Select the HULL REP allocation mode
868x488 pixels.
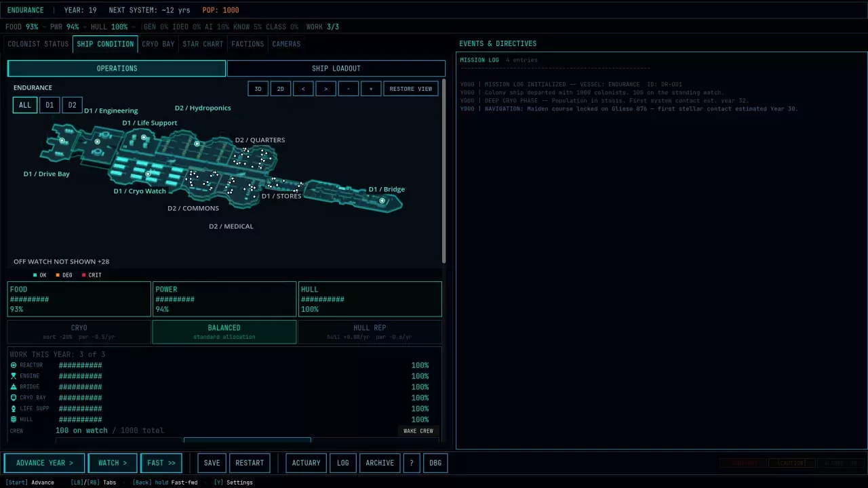pyautogui.click(x=370, y=331)
